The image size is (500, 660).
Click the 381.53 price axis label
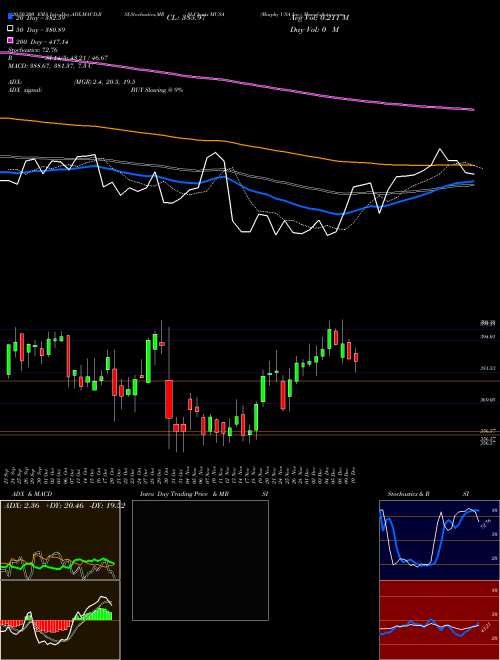pos(487,368)
